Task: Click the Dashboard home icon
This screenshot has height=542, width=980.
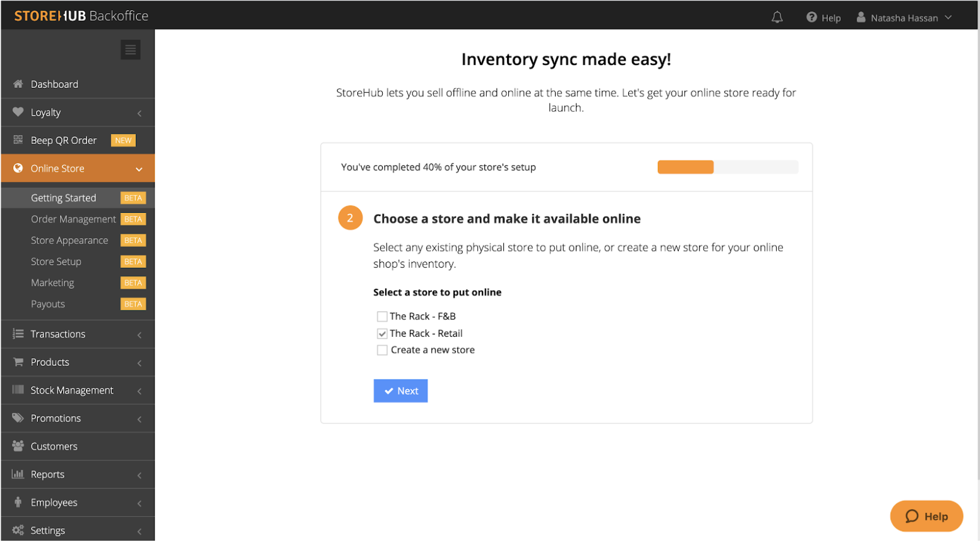Action: [x=18, y=84]
